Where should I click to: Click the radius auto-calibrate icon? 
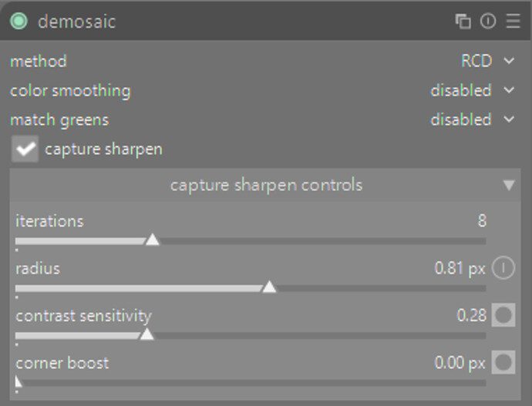coord(503,269)
